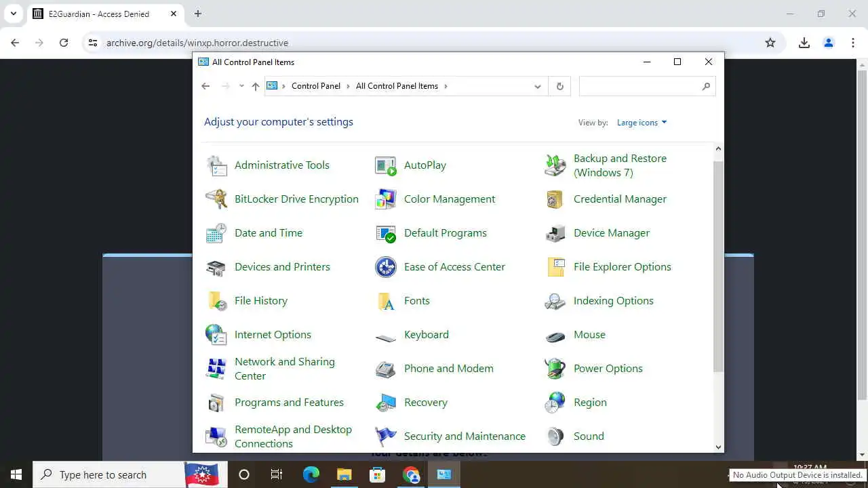Click All Control Panel Items breadcrumb
The height and width of the screenshot is (488, 868).
[397, 86]
